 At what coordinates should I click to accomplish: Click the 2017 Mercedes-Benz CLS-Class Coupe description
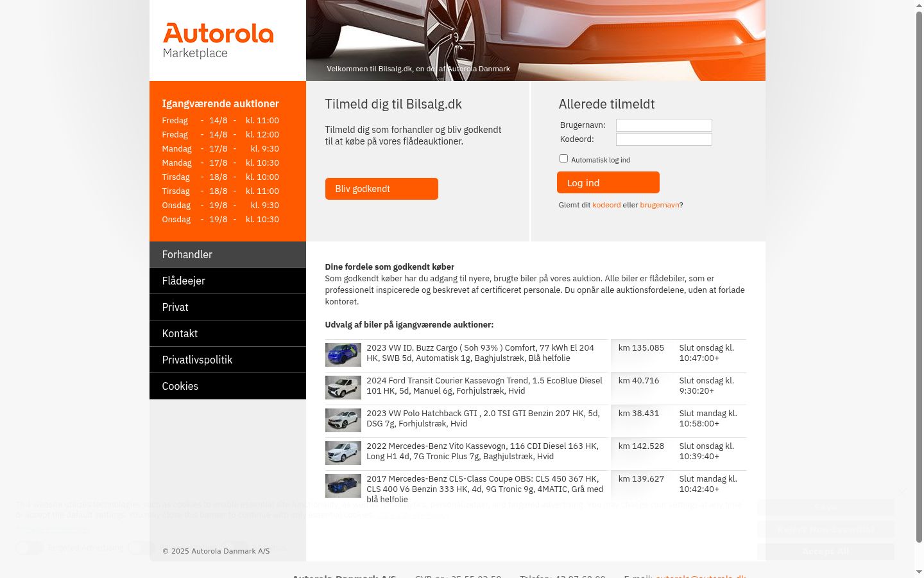pyautogui.click(x=485, y=489)
